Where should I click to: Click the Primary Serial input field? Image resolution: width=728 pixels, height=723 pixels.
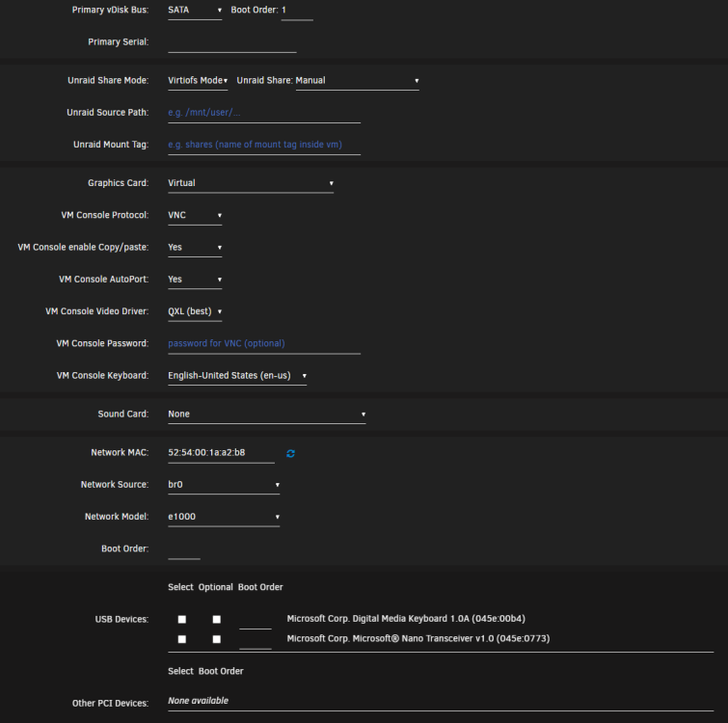pos(232,42)
